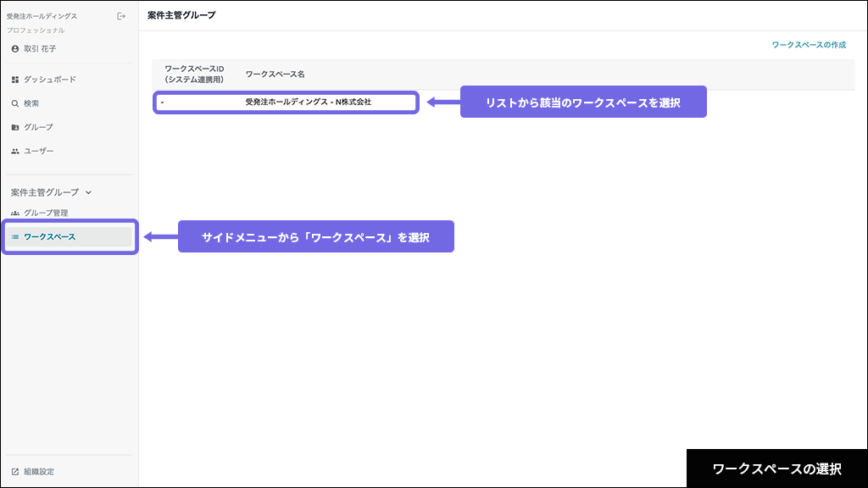Click the magnifier icon beside 検索
Image resolution: width=868 pixels, height=488 pixels.
(x=15, y=103)
